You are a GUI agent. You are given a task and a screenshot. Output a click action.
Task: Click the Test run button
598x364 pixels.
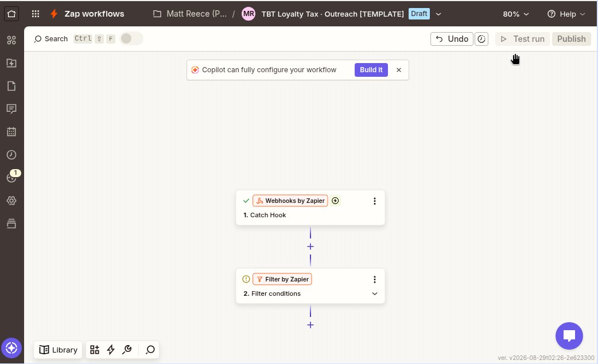pos(522,39)
